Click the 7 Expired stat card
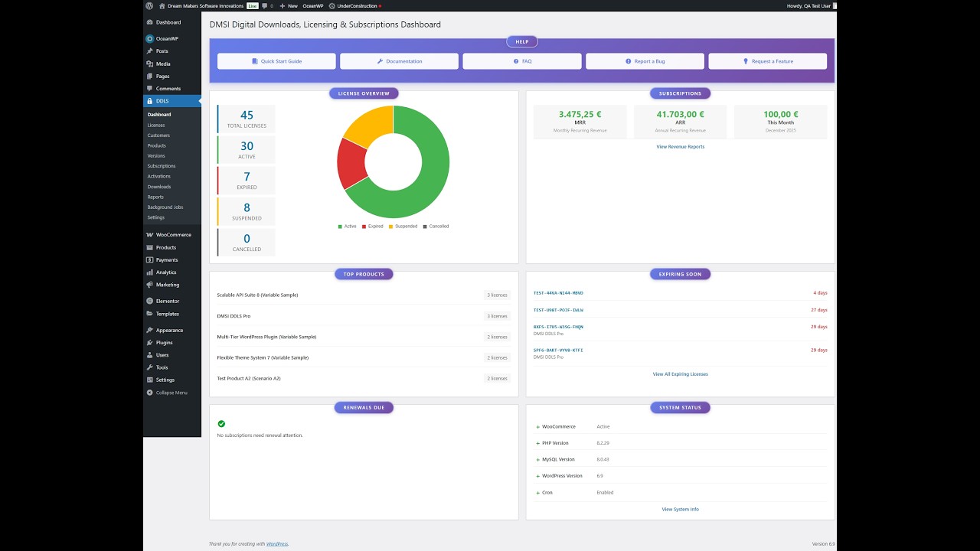980x551 pixels. coord(247,181)
